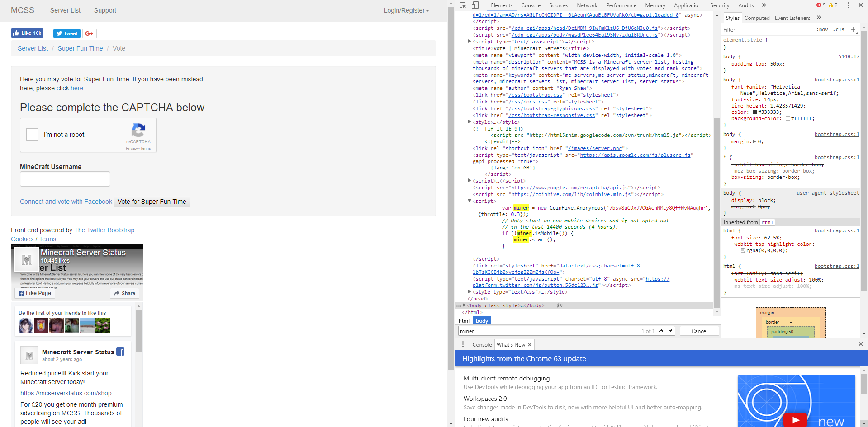Viewport: 868px width, 427px height.
Task: Switch to Computed styles tab
Action: 757,18
